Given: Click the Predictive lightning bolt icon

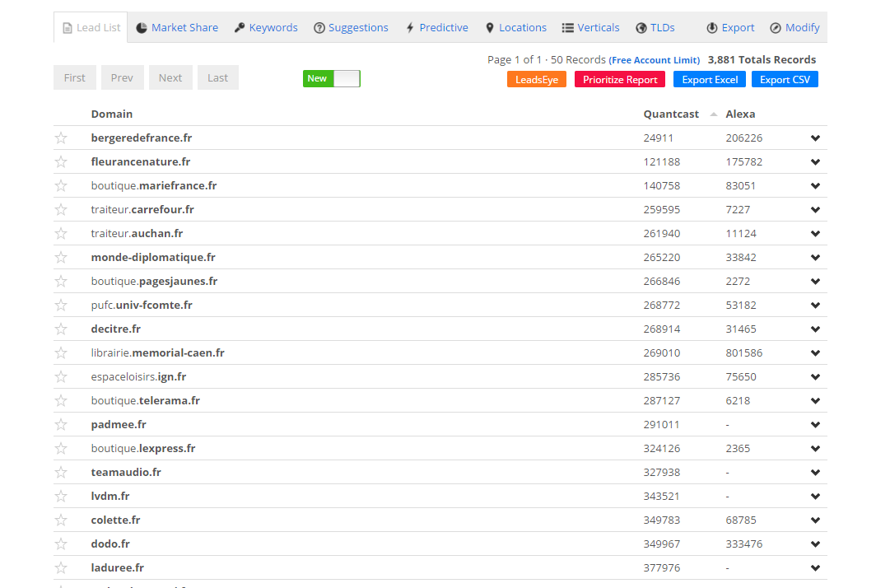Looking at the screenshot, I should 410,28.
